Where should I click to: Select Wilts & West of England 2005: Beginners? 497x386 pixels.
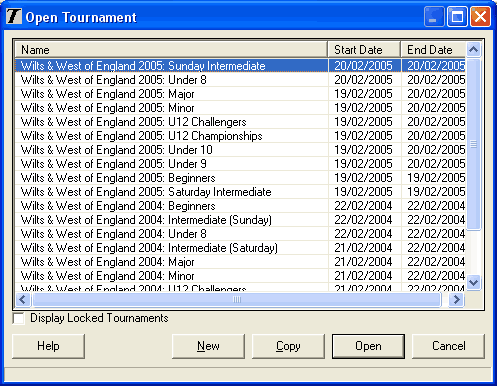240,178
